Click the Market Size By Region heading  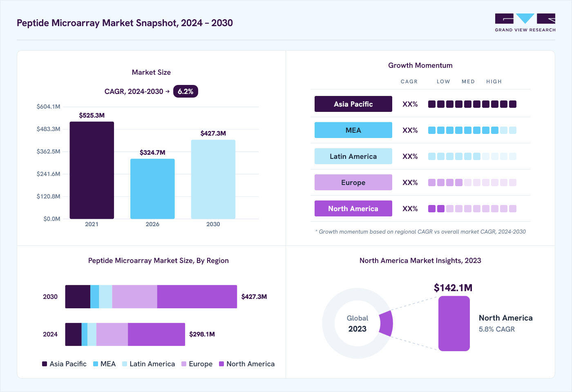pyautogui.click(x=159, y=261)
